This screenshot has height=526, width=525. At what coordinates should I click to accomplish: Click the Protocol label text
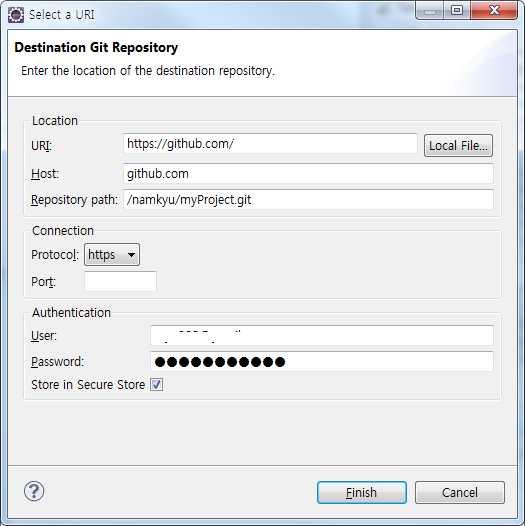[x=55, y=255]
